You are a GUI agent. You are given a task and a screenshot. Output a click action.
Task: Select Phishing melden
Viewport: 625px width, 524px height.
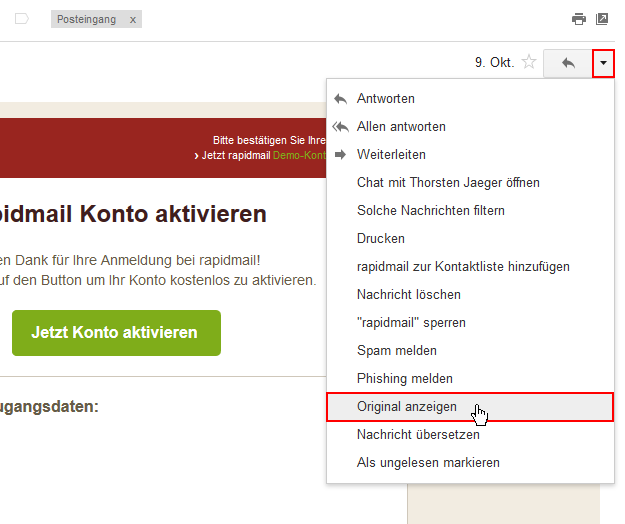(470, 378)
